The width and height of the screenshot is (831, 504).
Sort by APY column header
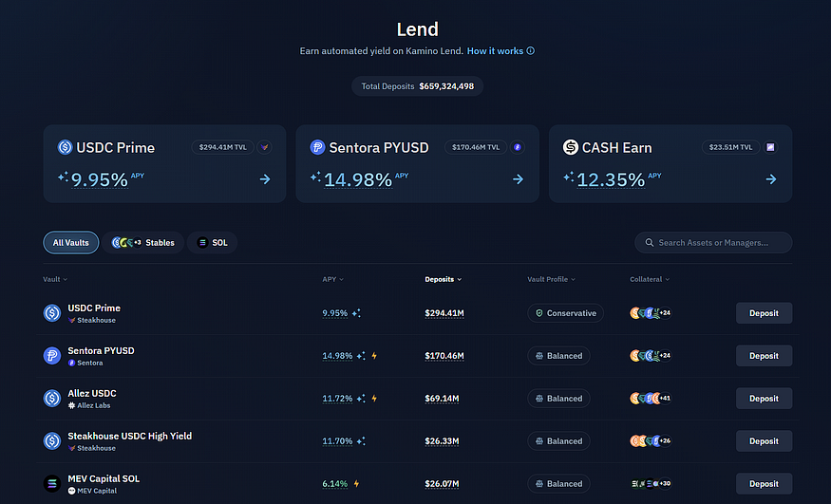tap(332, 279)
